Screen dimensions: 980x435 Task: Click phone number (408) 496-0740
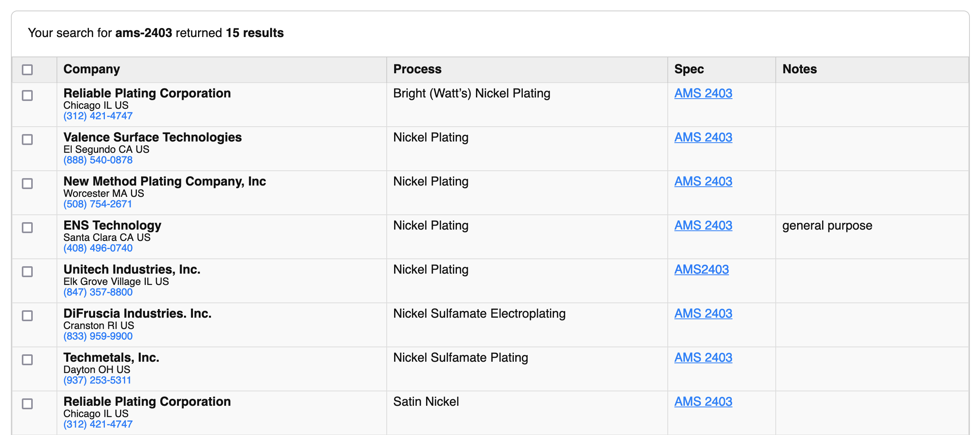click(98, 248)
